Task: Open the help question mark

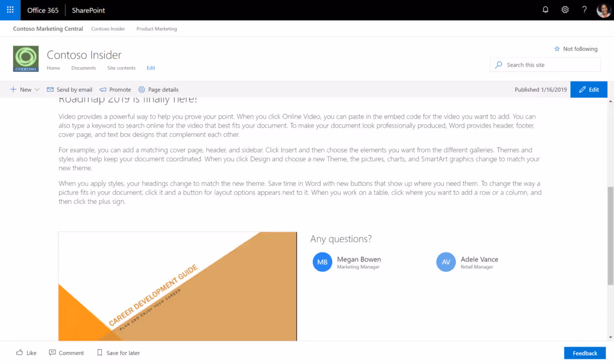Action: click(x=584, y=10)
